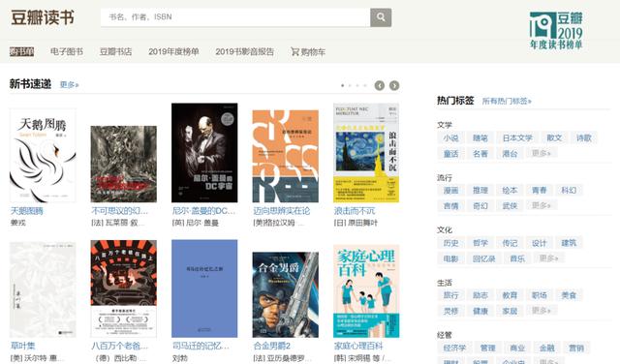Select the 名著 tag
620x364 pixels.
[480, 154]
